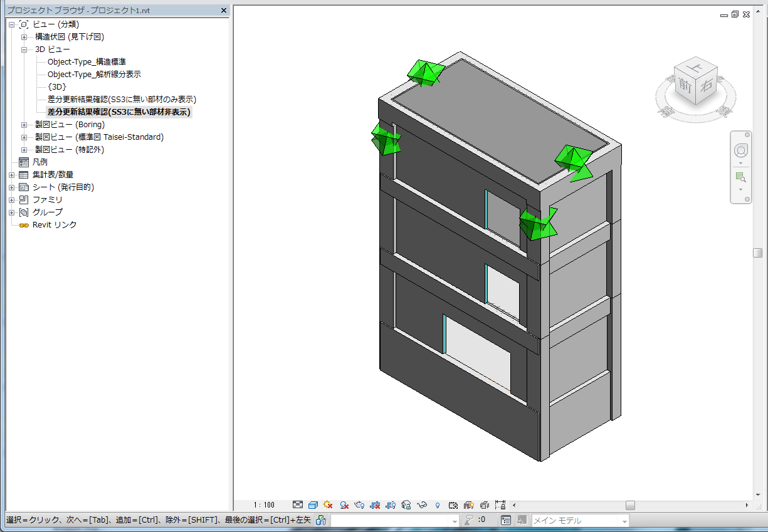
Task: Minimize the 3D view window
Action: [x=724, y=14]
